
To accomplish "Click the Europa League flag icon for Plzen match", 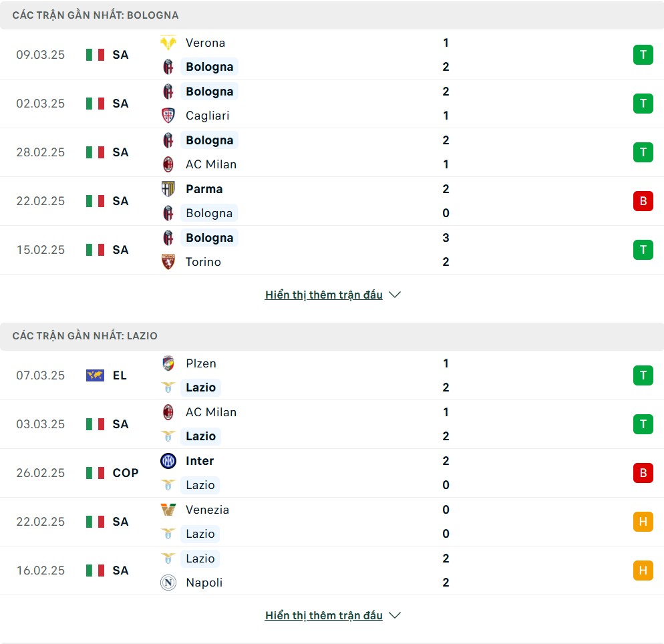I will (x=95, y=375).
